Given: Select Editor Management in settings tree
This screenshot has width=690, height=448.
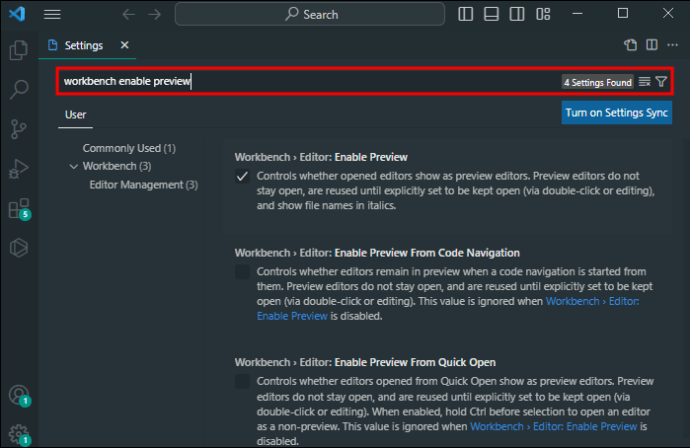Looking at the screenshot, I should coord(143,185).
